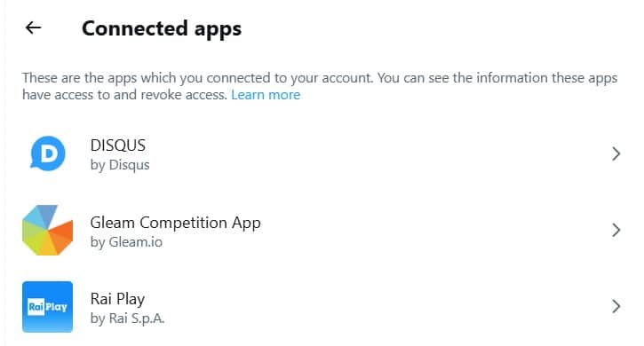
Task: Expand Gleam Competition App via its chevron
Action: pyautogui.click(x=616, y=231)
